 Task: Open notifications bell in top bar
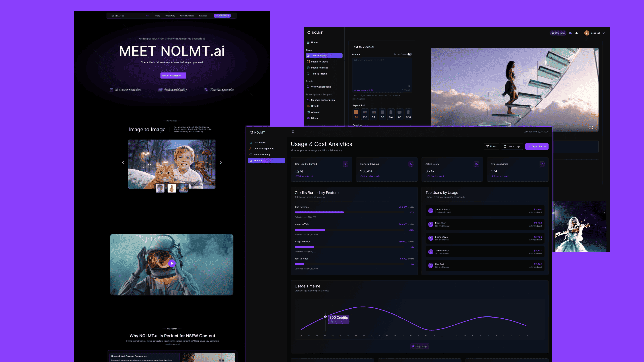click(577, 33)
